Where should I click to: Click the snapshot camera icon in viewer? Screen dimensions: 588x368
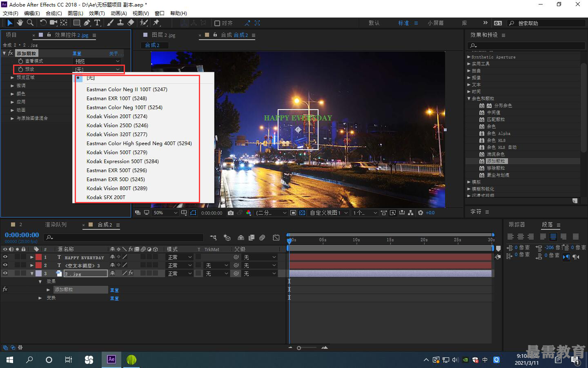pyautogui.click(x=231, y=213)
